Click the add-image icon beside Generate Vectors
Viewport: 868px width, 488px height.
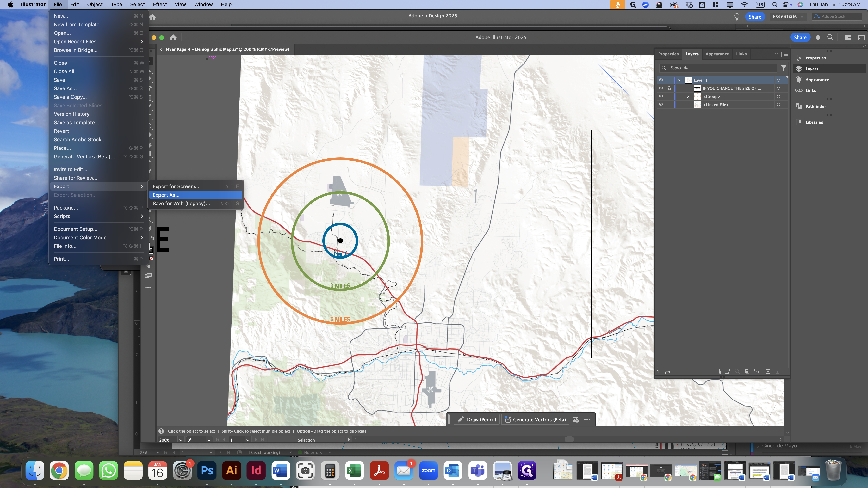(x=575, y=420)
